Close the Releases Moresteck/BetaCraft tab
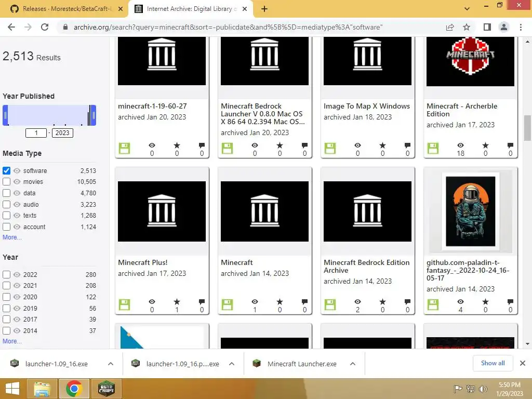This screenshot has height=399, width=532. pyautogui.click(x=121, y=9)
